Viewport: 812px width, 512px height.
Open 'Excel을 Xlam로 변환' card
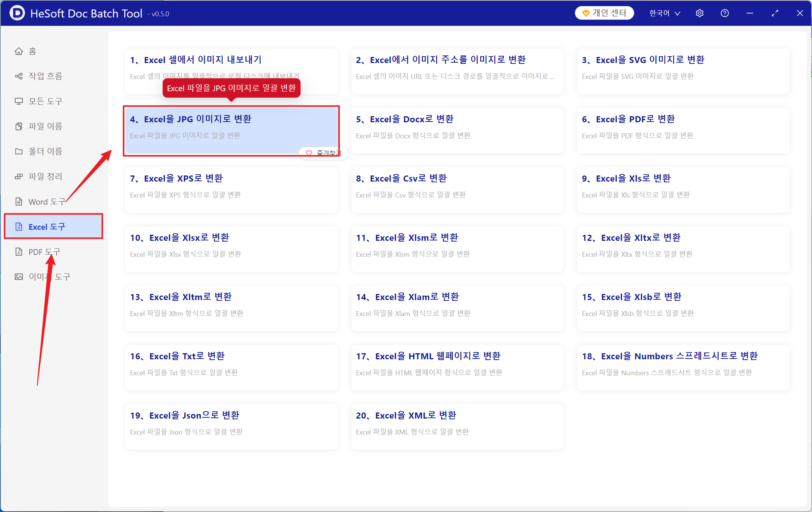tap(457, 308)
